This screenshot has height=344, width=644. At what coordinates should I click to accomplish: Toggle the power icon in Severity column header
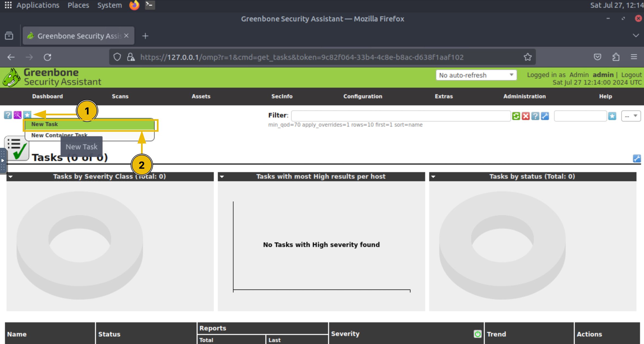pyautogui.click(x=478, y=334)
